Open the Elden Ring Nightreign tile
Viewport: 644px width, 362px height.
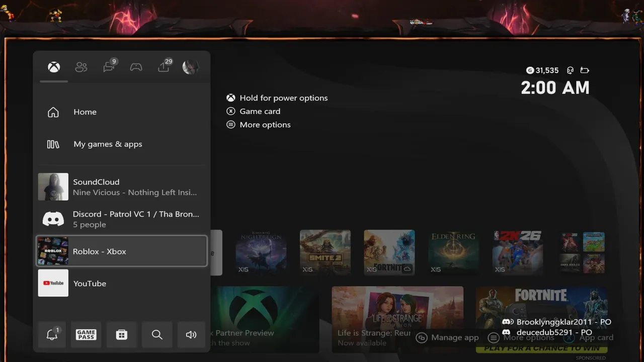click(261, 252)
